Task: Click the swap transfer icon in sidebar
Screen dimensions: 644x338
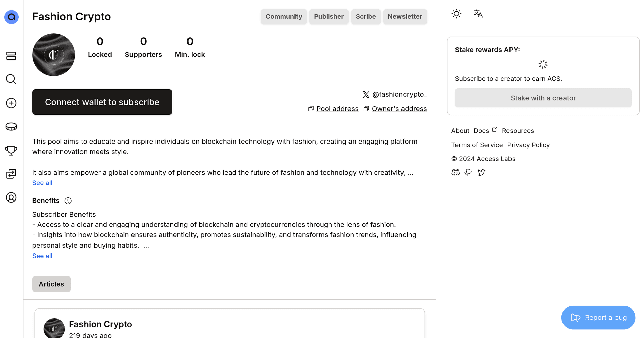Action: pos(11,174)
